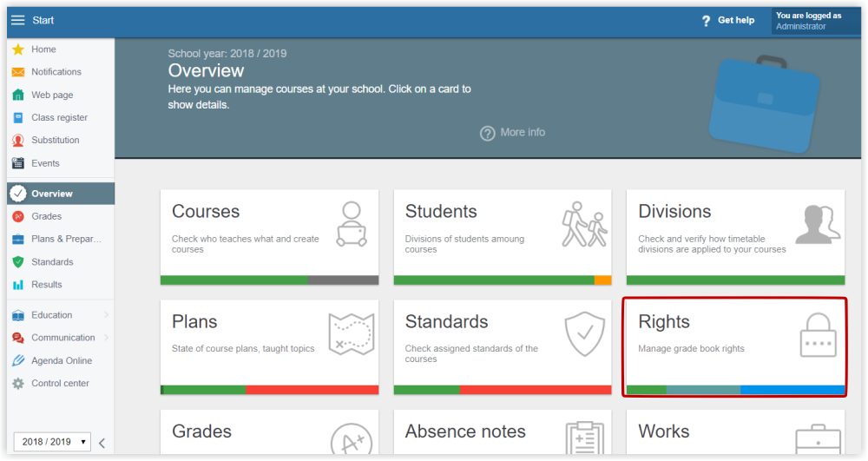This screenshot has width=868, height=461.
Task: Expand the Education submenu arrow
Action: 106,315
